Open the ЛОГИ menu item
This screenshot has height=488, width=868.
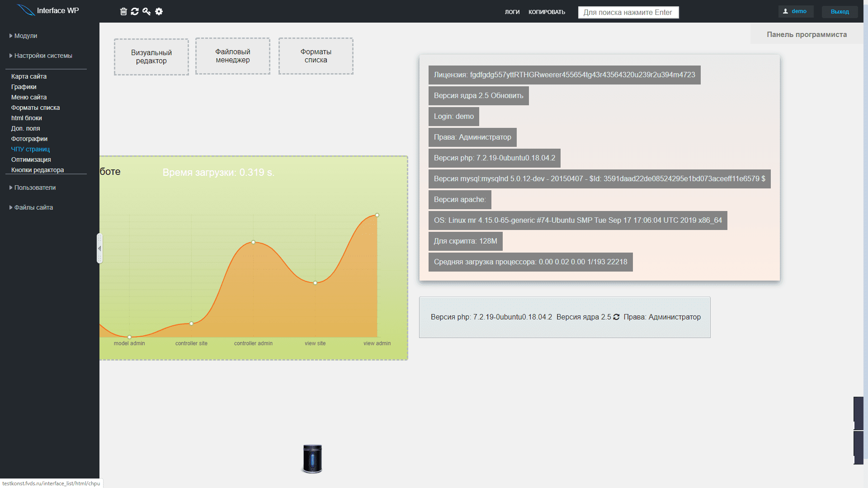click(512, 12)
